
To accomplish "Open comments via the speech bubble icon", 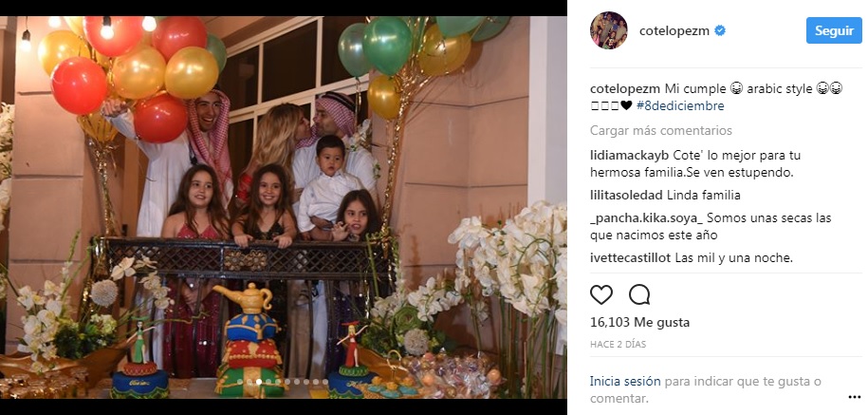I will click(x=639, y=294).
